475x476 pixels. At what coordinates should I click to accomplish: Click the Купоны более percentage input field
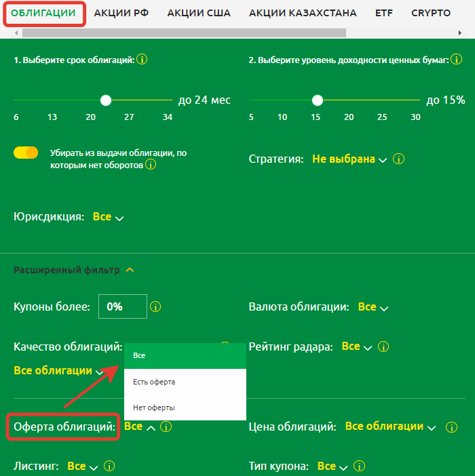tap(123, 306)
